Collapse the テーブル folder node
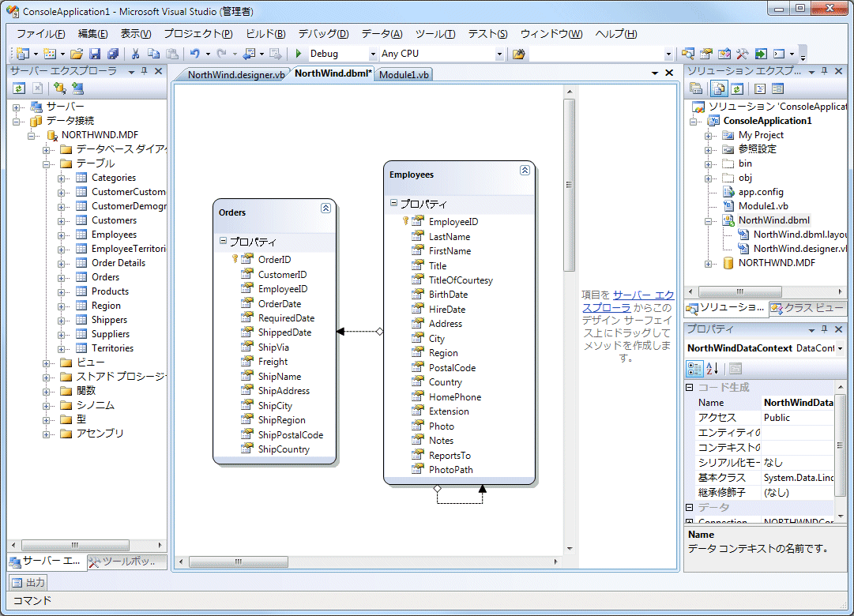Viewport: 854px width, 616px height. (x=47, y=163)
